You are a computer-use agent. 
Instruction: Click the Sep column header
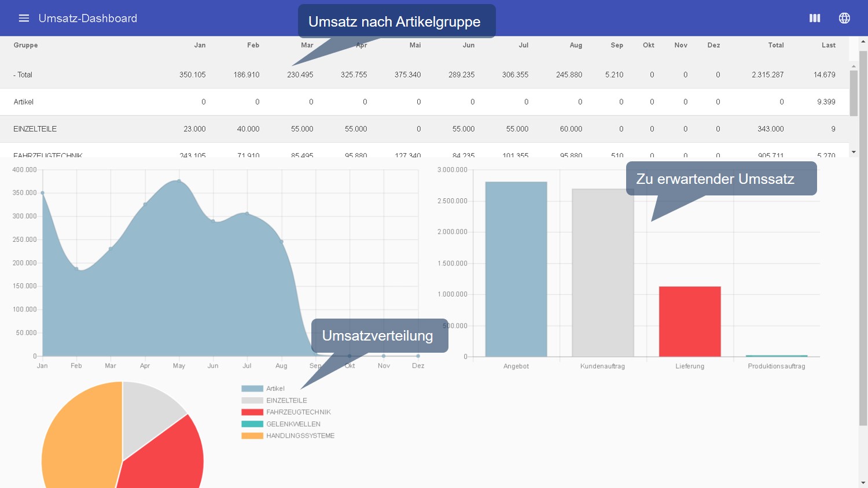(617, 45)
